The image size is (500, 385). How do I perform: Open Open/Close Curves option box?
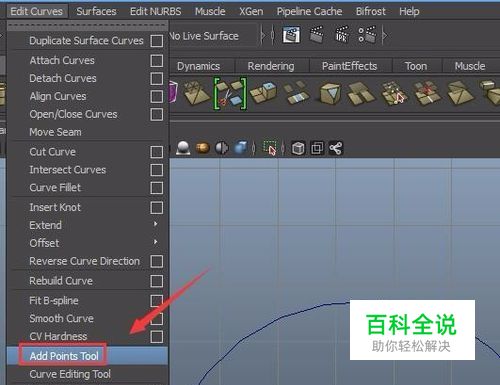[157, 114]
